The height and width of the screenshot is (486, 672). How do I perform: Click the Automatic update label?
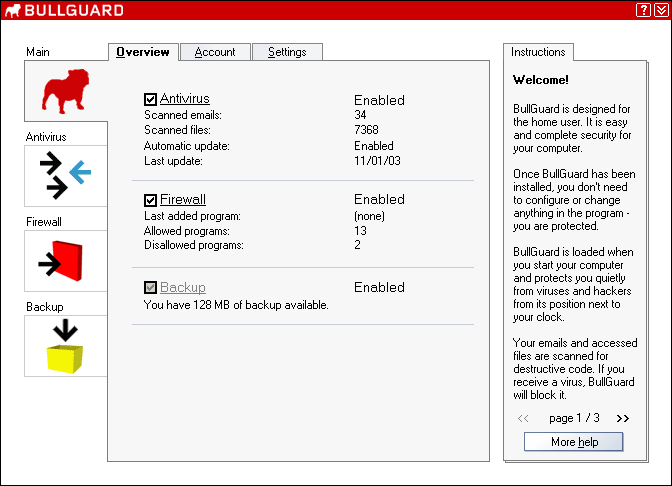pyautogui.click(x=187, y=146)
